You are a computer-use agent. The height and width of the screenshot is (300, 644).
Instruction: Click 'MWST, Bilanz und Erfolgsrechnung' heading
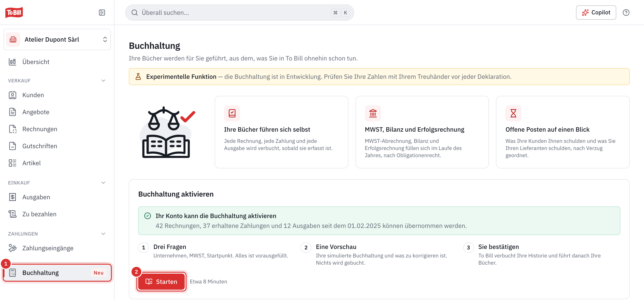point(414,129)
